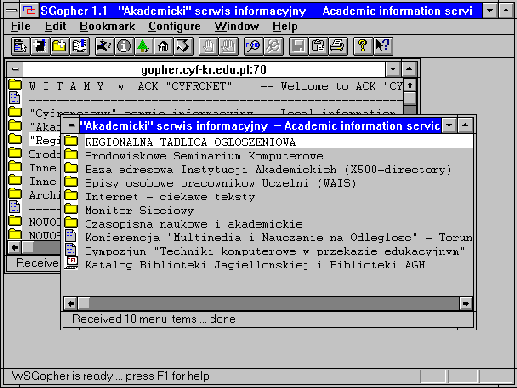517x388 pixels.
Task: Click the context help arrow icon
Action: pos(383,46)
